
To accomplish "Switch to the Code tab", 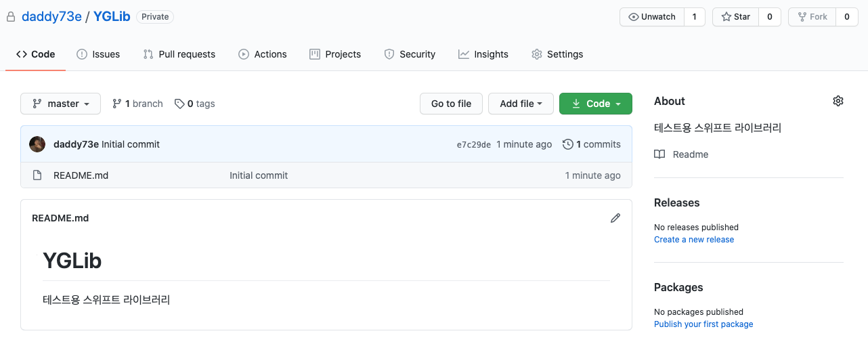I will click(36, 54).
